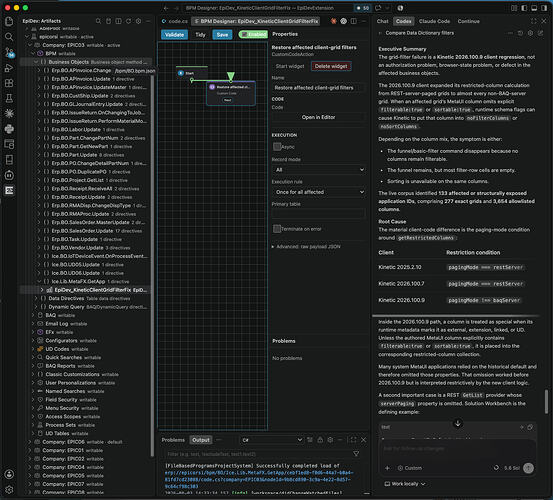Click the Name field of the widget
553x500 pixels.
318,88
